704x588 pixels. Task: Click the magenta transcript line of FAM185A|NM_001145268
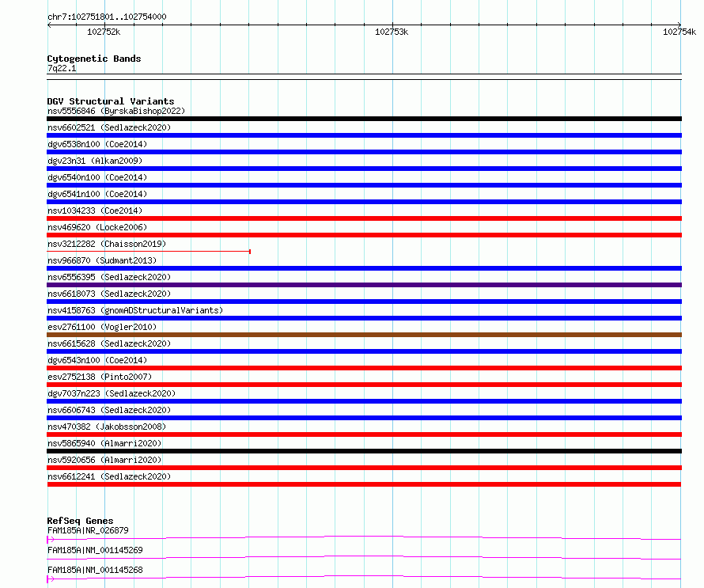click(x=364, y=577)
